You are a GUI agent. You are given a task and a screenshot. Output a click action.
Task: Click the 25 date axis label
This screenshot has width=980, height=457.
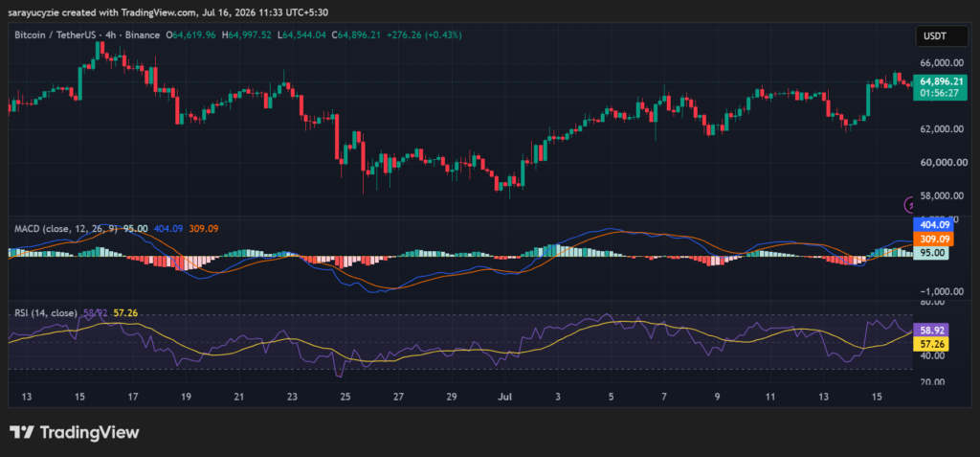click(x=345, y=397)
